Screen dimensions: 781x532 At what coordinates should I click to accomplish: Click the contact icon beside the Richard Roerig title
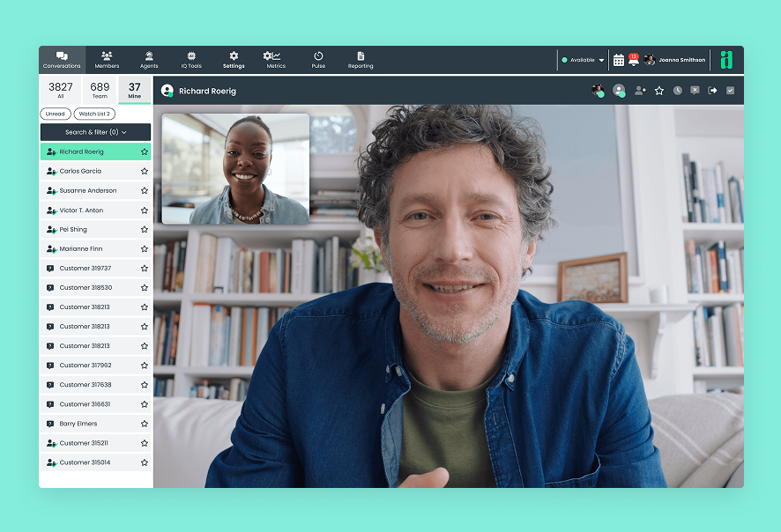167,91
